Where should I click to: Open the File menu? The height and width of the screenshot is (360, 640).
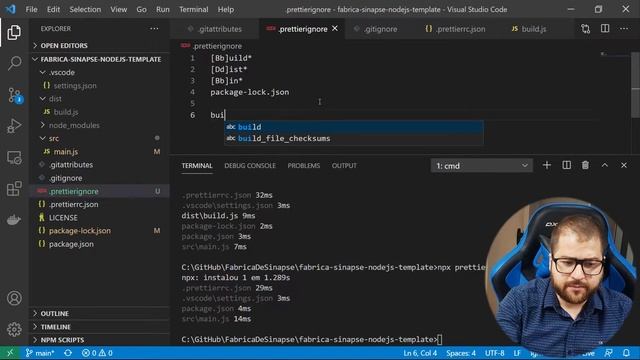(x=31, y=9)
